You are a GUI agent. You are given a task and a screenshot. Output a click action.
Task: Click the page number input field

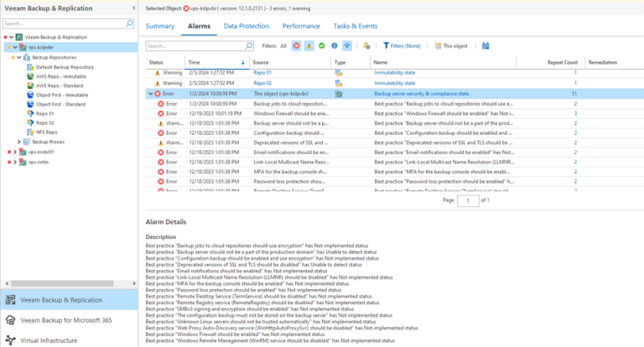tap(468, 201)
